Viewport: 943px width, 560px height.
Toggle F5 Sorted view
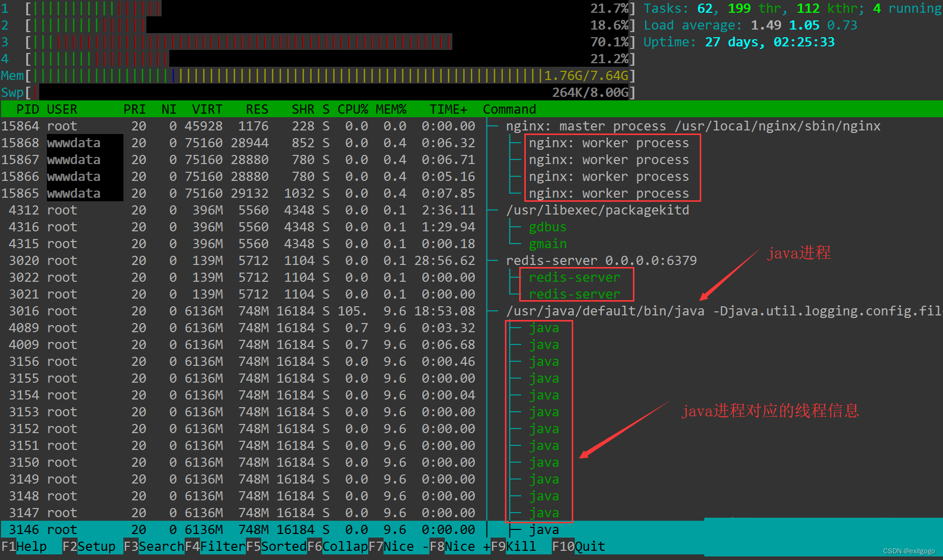(276, 546)
